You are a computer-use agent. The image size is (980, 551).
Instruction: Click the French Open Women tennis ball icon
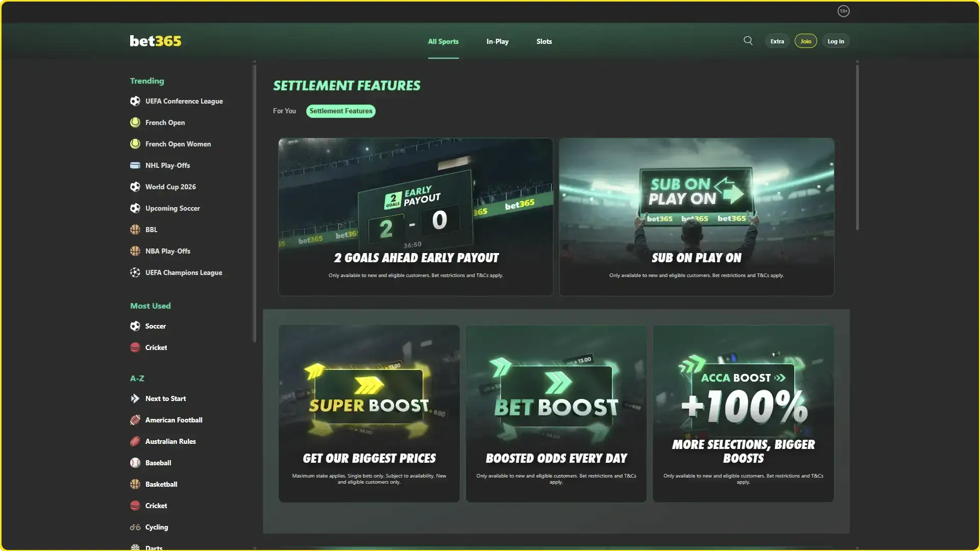[135, 144]
